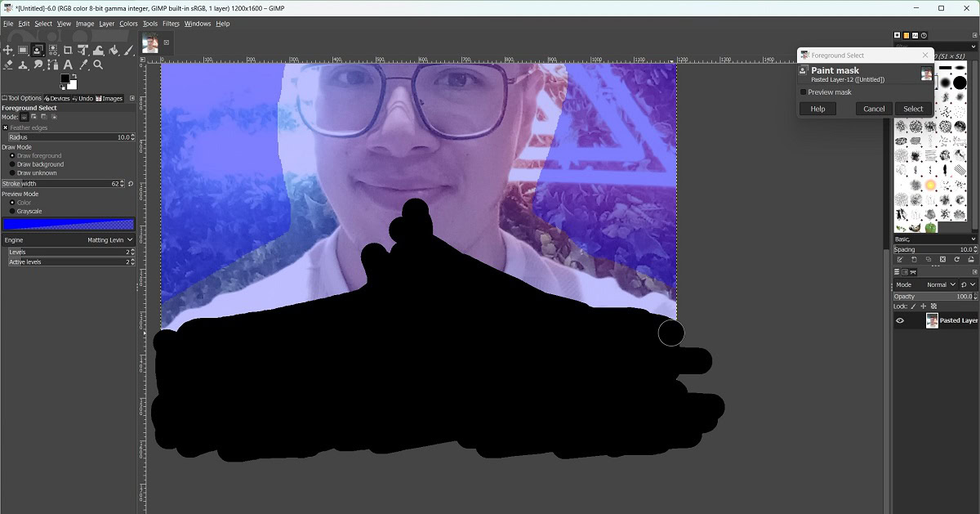
Task: Set preview mode to Color
Action: point(12,203)
